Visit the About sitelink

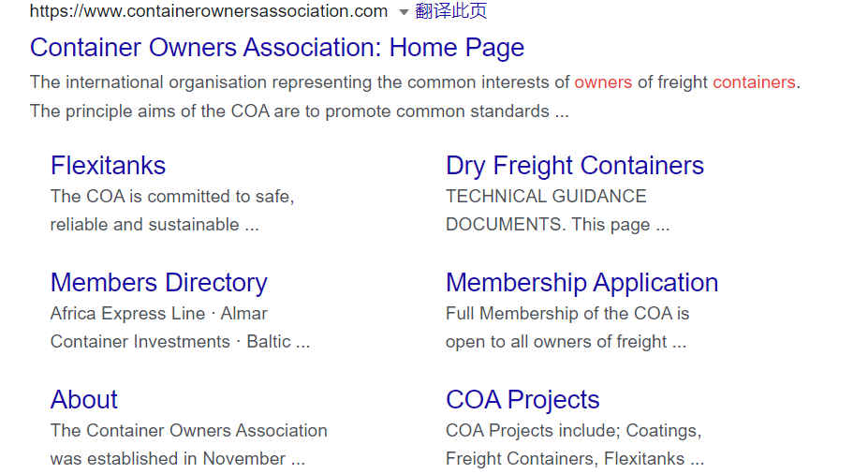coord(84,399)
